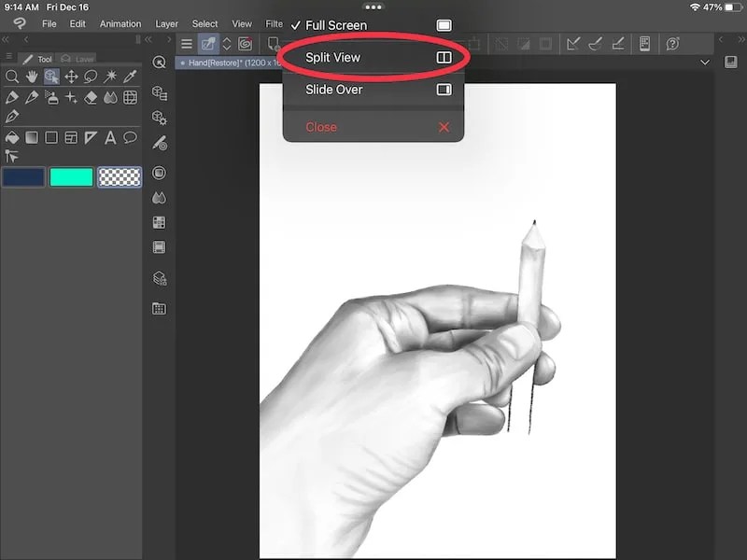Select the Zoom magnifier tool
Screen dimensions: 747x560
tap(12, 75)
